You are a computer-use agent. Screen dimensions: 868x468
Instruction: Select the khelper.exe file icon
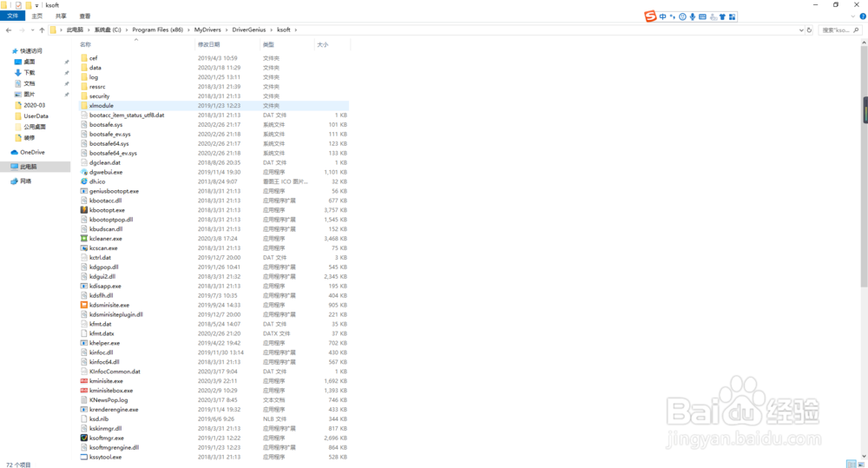(84, 343)
